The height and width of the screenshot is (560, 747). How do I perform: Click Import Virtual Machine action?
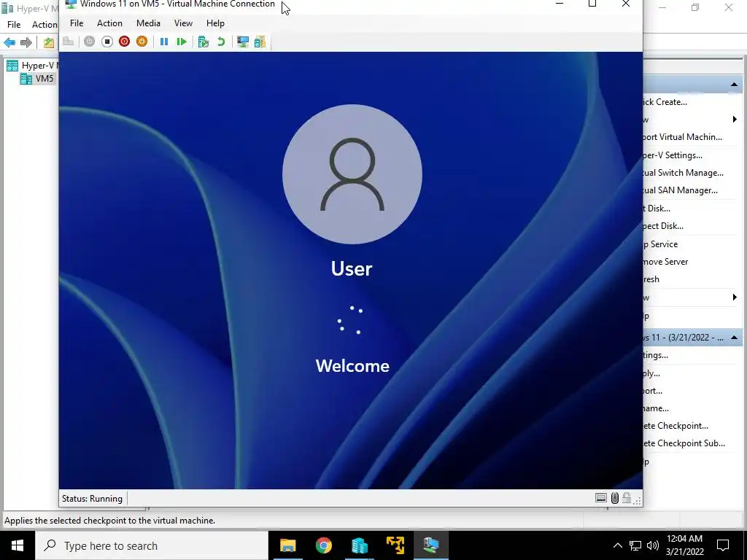coord(682,137)
